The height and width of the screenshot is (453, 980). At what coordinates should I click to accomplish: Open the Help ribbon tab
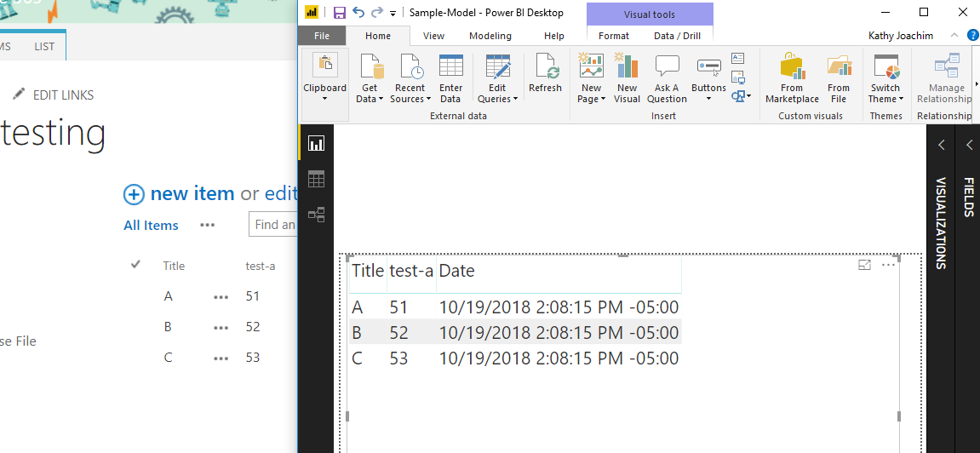coord(553,36)
